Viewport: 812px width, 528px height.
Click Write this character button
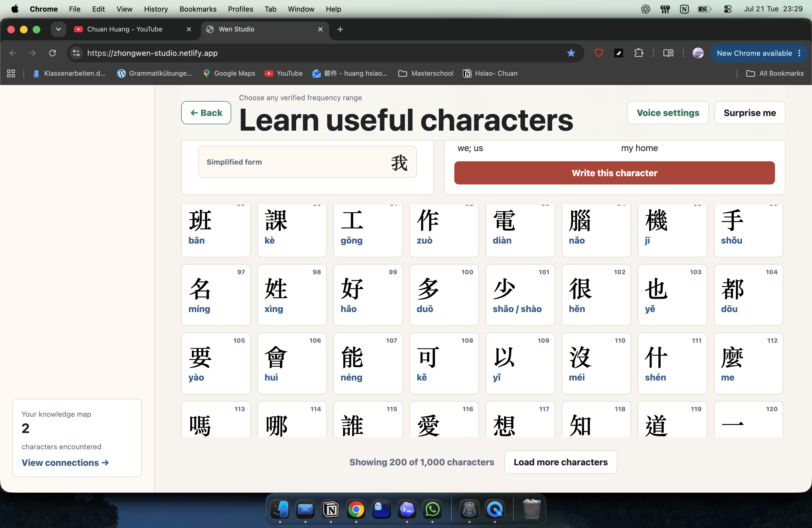tap(614, 173)
